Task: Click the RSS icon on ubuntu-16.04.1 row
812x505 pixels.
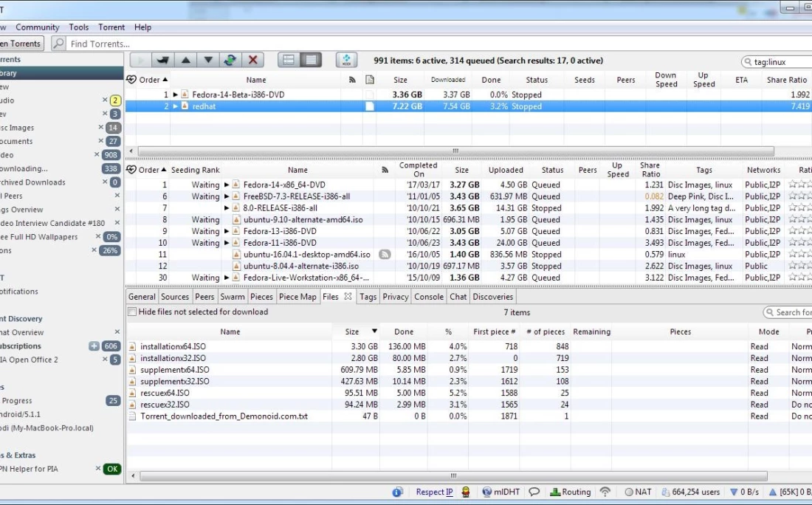Action: pyautogui.click(x=385, y=255)
